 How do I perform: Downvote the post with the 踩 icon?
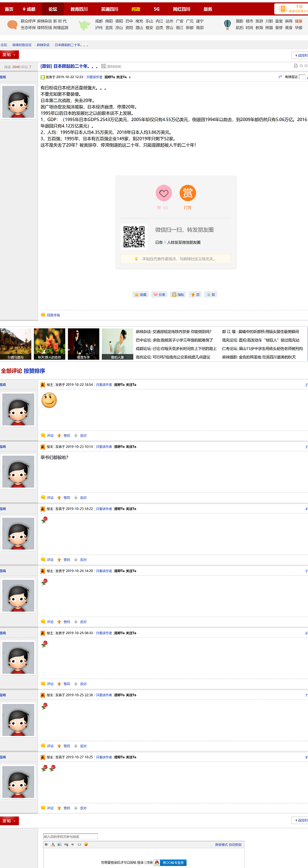click(x=211, y=294)
